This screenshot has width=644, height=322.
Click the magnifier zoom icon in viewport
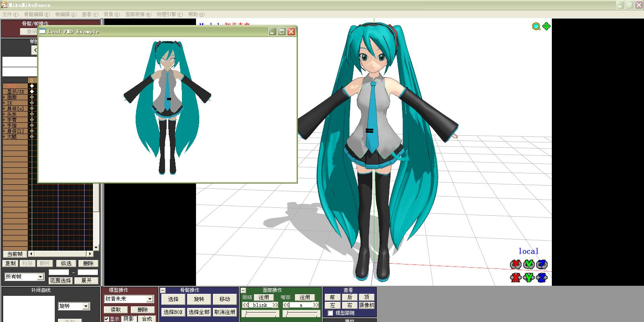[536, 27]
